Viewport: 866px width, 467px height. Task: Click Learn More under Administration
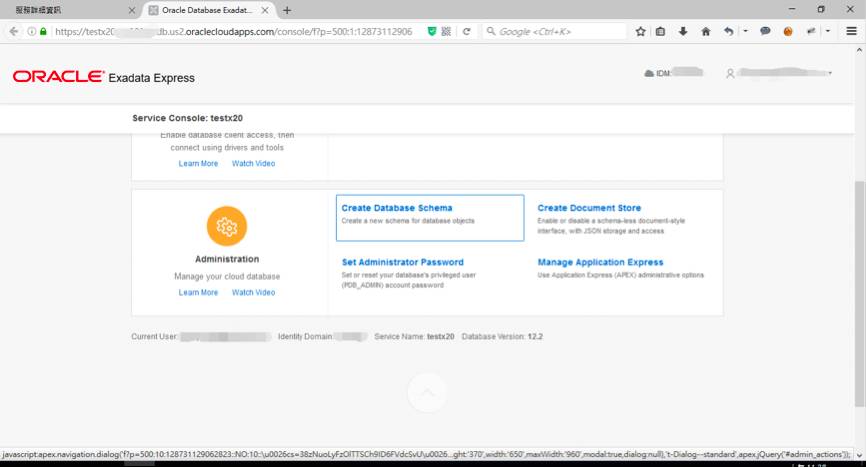(198, 292)
